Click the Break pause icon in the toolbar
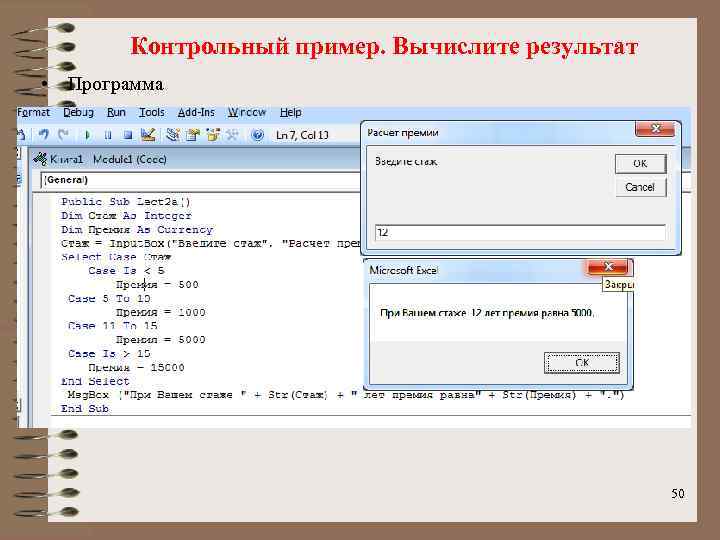Viewport: 720px width, 540px height. click(x=107, y=135)
